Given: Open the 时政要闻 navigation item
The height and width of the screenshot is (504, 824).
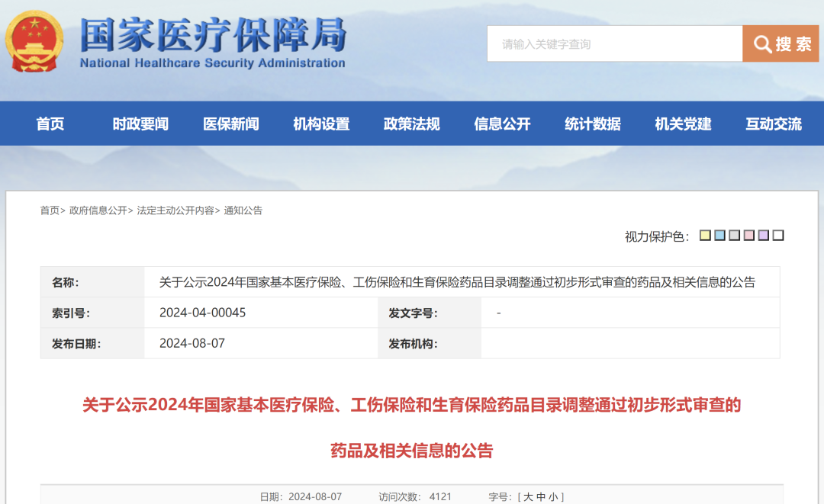Looking at the screenshot, I should click(140, 124).
